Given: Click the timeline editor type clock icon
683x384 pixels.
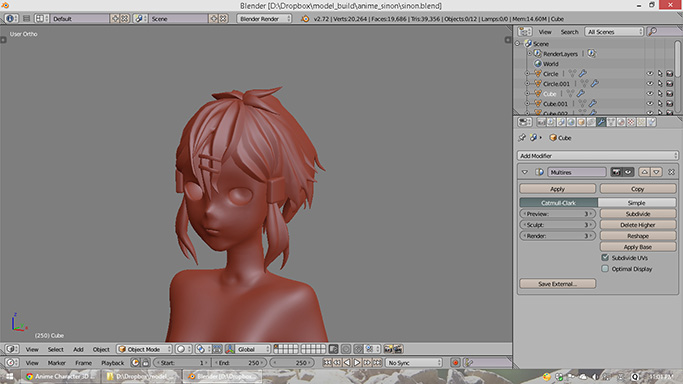Looking at the screenshot, I should (x=11, y=362).
